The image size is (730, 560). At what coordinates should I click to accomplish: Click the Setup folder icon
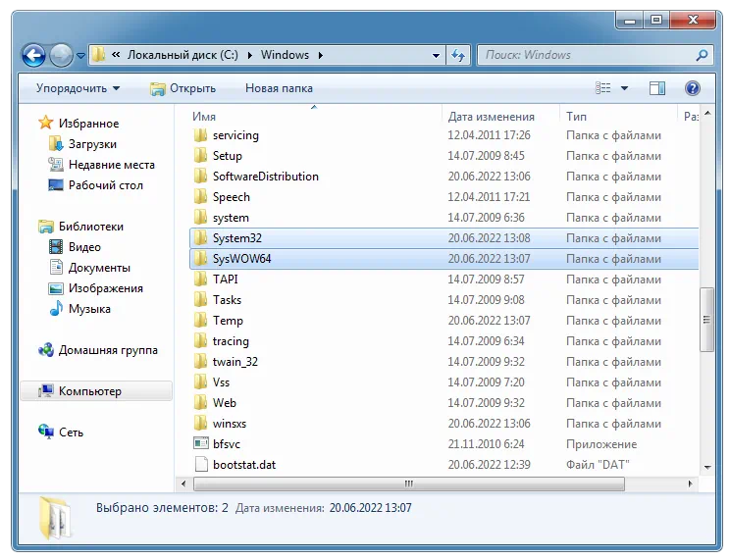tap(201, 156)
